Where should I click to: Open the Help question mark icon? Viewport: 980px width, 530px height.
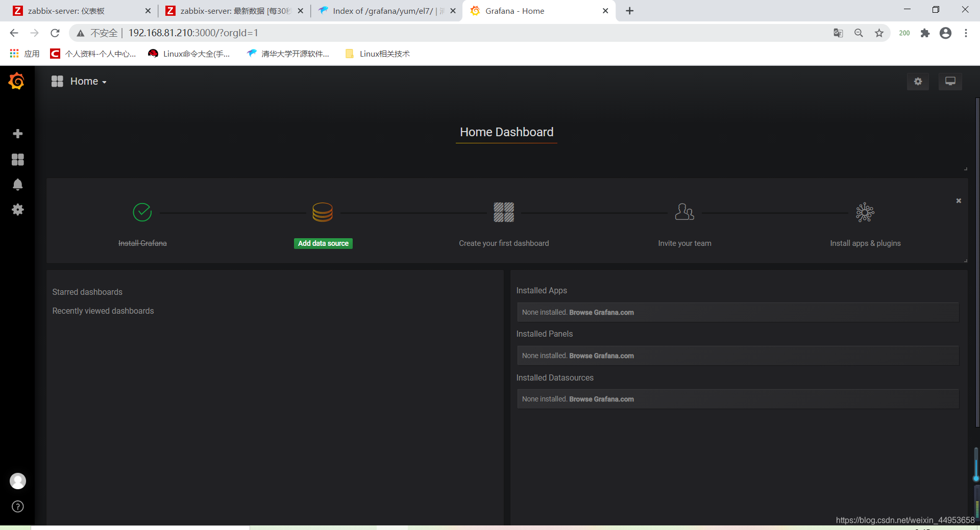click(18, 507)
